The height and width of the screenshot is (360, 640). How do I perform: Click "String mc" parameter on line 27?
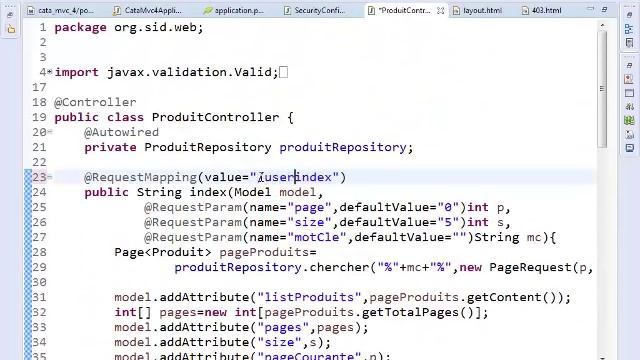click(x=508, y=237)
